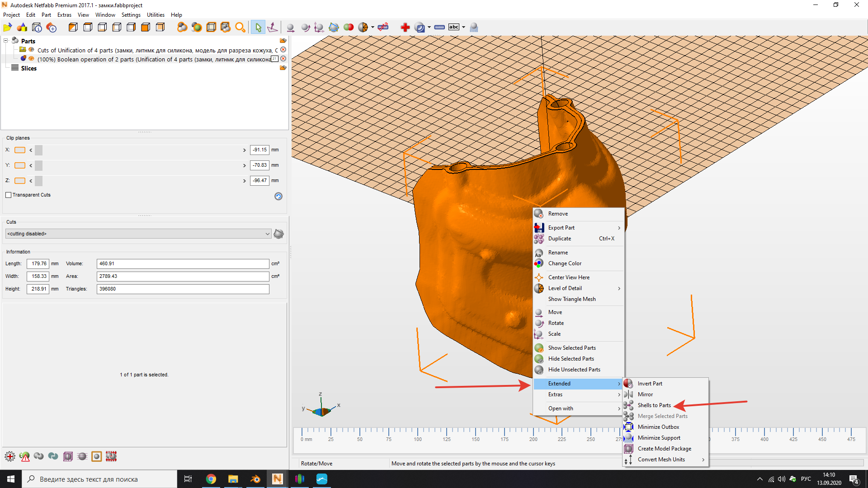Open the Utilities menu

pyautogui.click(x=156, y=14)
